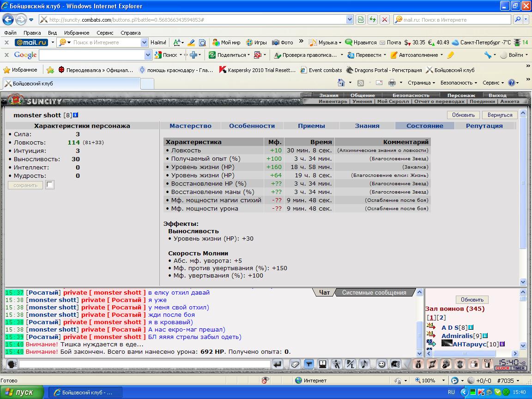Open the Мой мир toolbar shortcut
The width and height of the screenshot is (532, 399).
(x=226, y=42)
